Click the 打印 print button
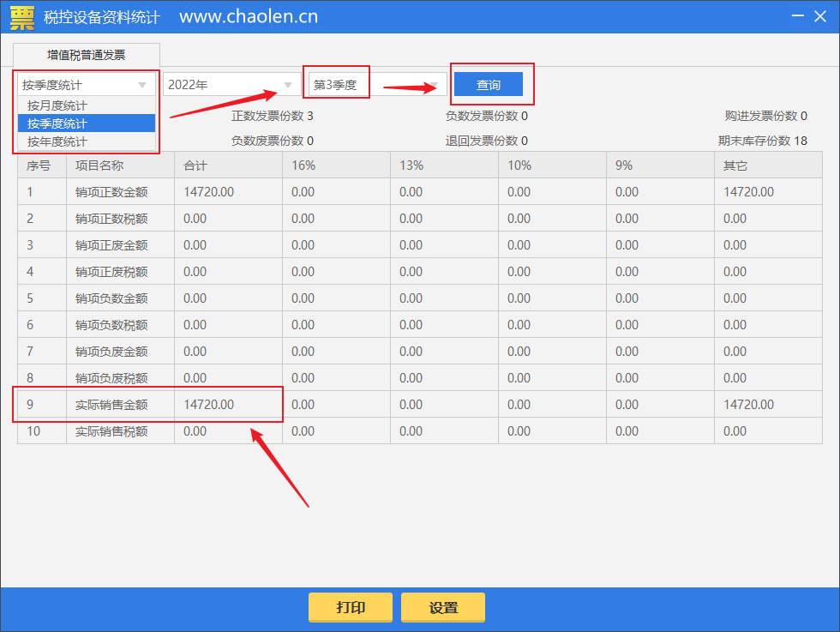Screen dimensions: 840x632 coord(351,607)
